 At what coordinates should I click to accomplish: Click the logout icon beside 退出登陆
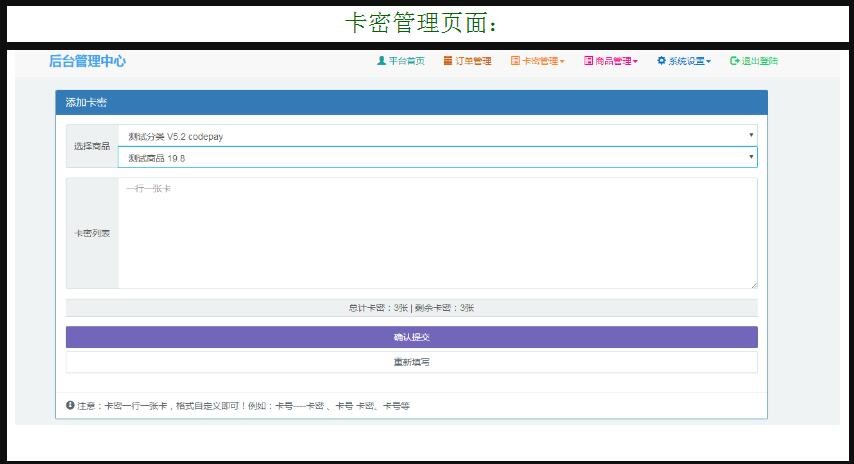[734, 60]
